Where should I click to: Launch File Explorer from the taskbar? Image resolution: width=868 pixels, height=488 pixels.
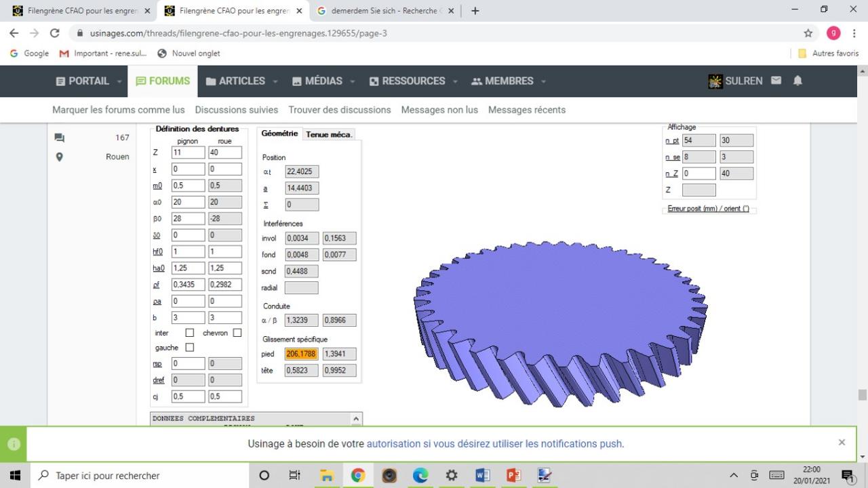click(327, 475)
